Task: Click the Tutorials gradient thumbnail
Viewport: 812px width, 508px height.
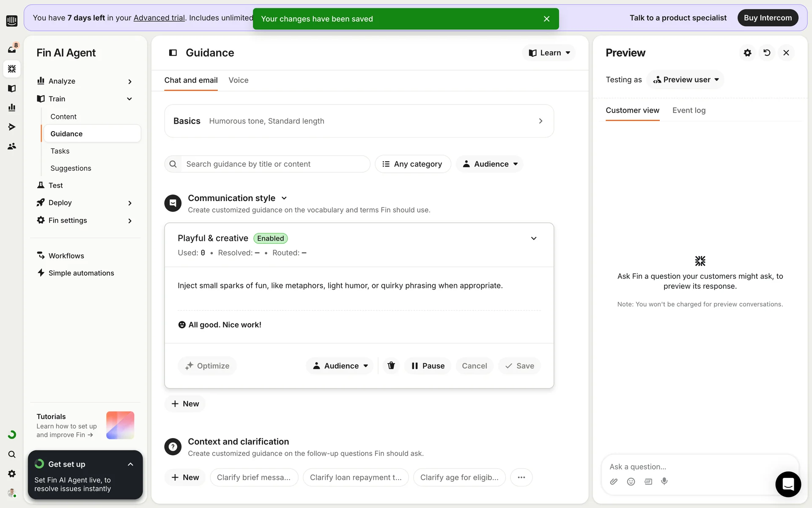Action: pos(120,425)
